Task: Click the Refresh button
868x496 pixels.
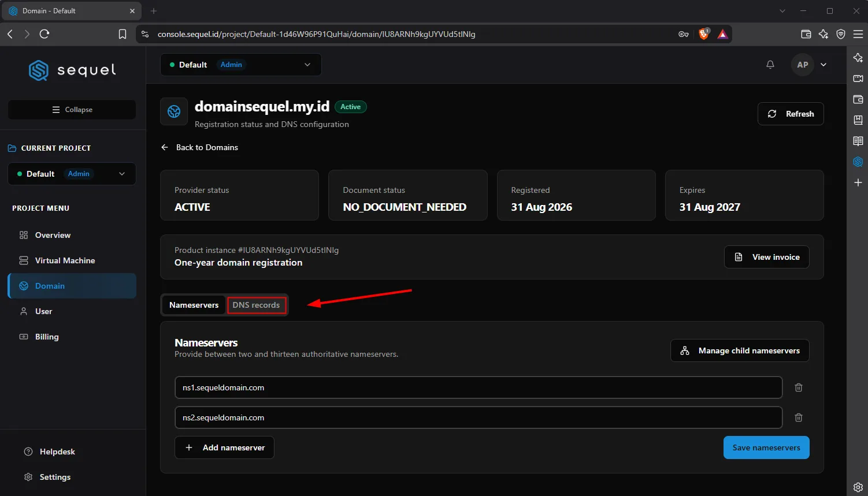Action: click(x=791, y=114)
